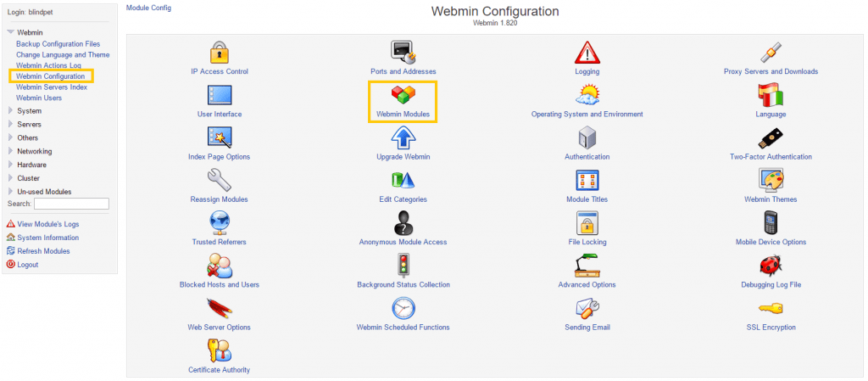Open Change Language and Theme
Image resolution: width=868 pixels, height=381 pixels.
[63, 55]
